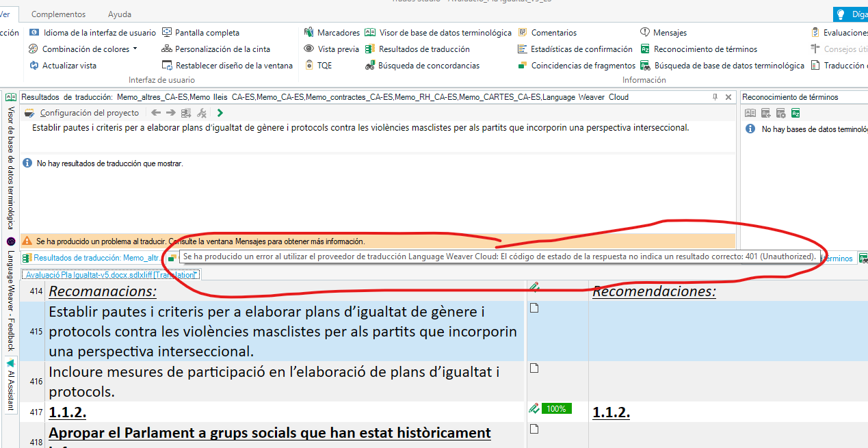Click first icon in Reconocimiento de términos toolbar
The image size is (868, 448).
(750, 113)
